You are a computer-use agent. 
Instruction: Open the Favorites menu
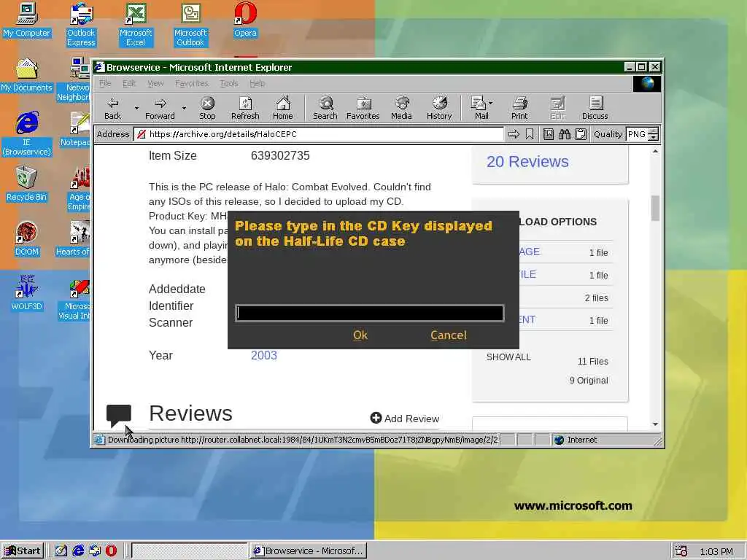click(192, 83)
